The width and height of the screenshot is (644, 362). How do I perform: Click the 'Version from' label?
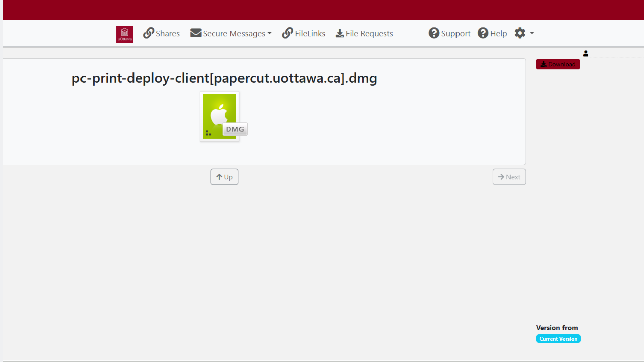pyautogui.click(x=557, y=328)
